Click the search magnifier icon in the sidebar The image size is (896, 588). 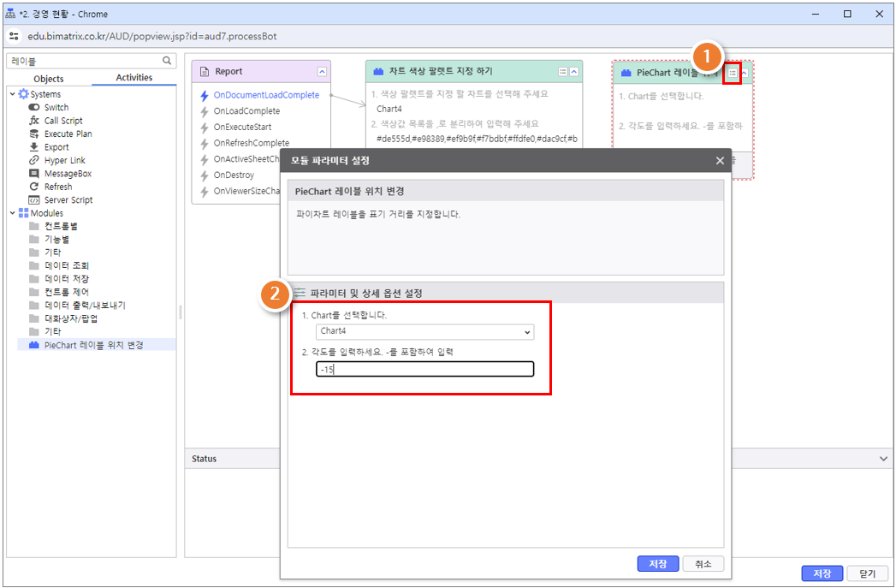pyautogui.click(x=167, y=61)
